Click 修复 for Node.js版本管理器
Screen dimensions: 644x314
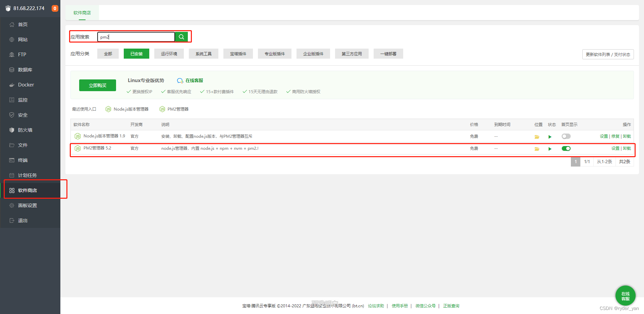pos(615,136)
